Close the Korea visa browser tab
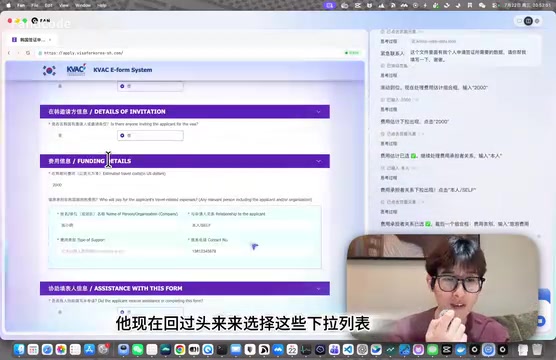 pyautogui.click(x=50, y=40)
